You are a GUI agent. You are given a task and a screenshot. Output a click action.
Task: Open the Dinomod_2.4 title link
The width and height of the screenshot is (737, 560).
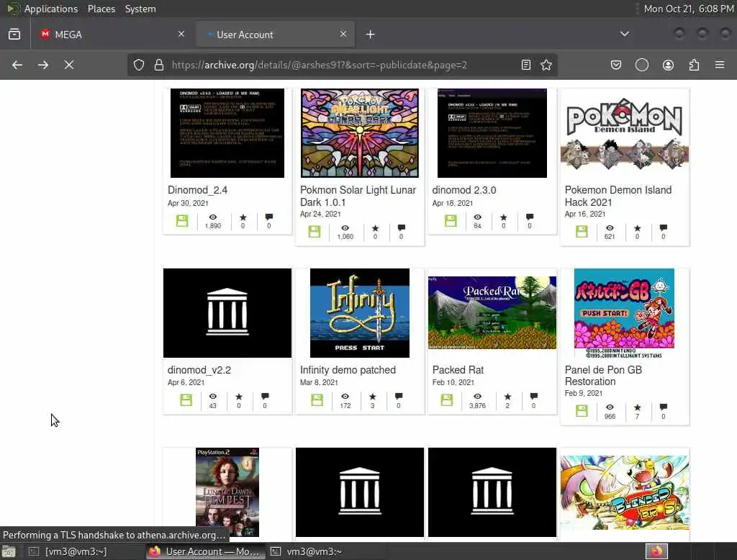tap(197, 190)
